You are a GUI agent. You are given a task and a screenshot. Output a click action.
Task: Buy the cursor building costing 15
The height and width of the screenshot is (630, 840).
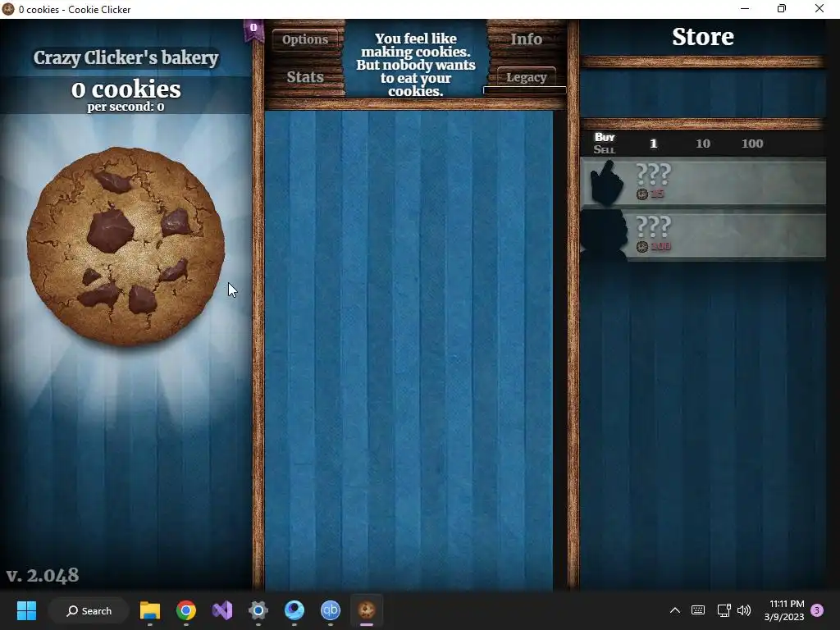tap(703, 181)
